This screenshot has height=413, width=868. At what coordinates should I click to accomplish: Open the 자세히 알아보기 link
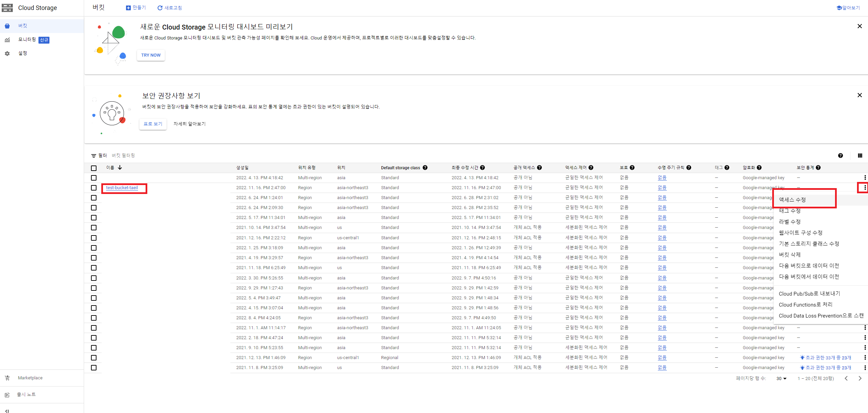[190, 124]
